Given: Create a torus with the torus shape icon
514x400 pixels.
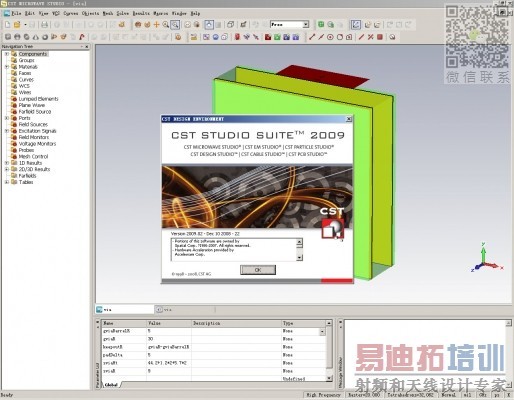Looking at the screenshot, I should [x=45, y=37].
